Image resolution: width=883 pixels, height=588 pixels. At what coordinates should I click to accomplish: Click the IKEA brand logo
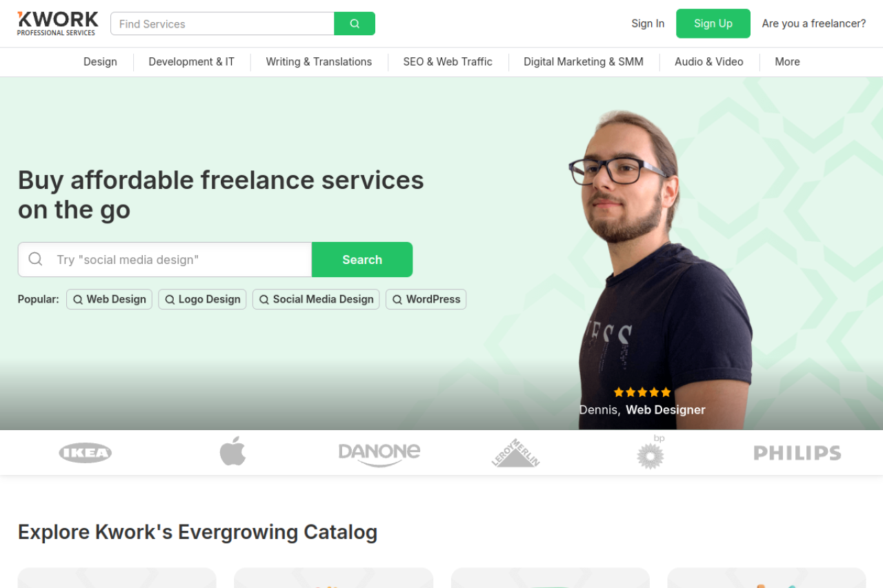point(86,453)
